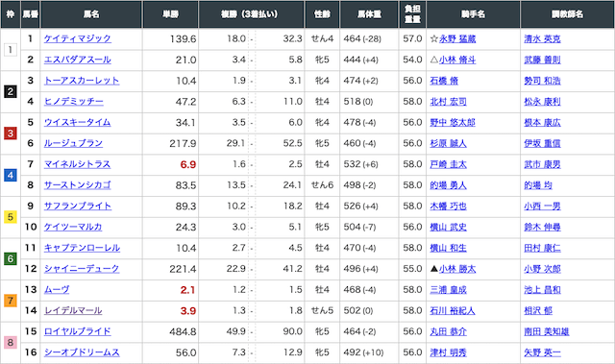The height and width of the screenshot is (364, 615).
Task: Click jockey 戸崎 圭太 link
Action: click(449, 164)
